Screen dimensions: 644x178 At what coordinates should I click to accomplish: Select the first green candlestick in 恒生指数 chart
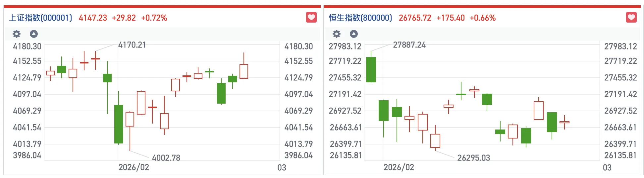(371, 70)
